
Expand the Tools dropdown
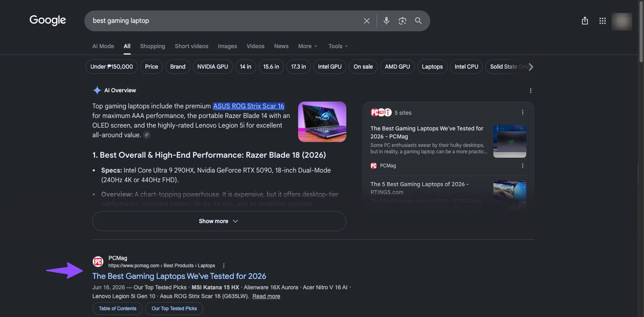point(338,46)
